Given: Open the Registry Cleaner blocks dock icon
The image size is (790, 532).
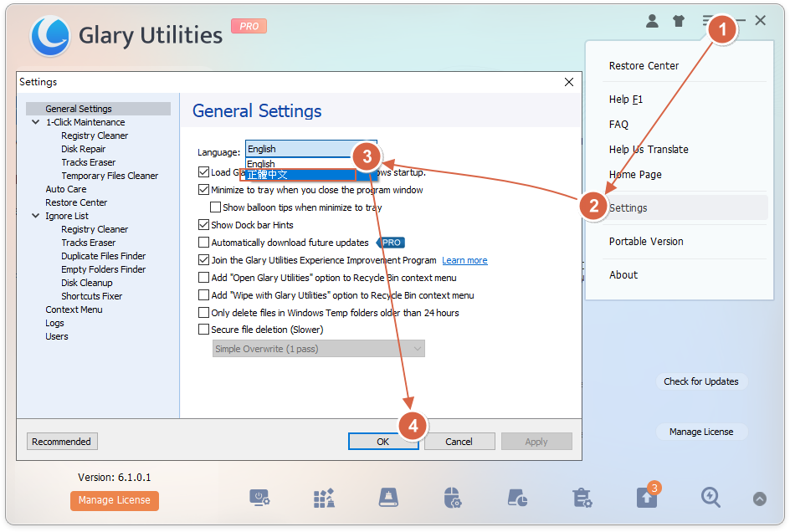Looking at the screenshot, I should pyautogui.click(x=324, y=498).
